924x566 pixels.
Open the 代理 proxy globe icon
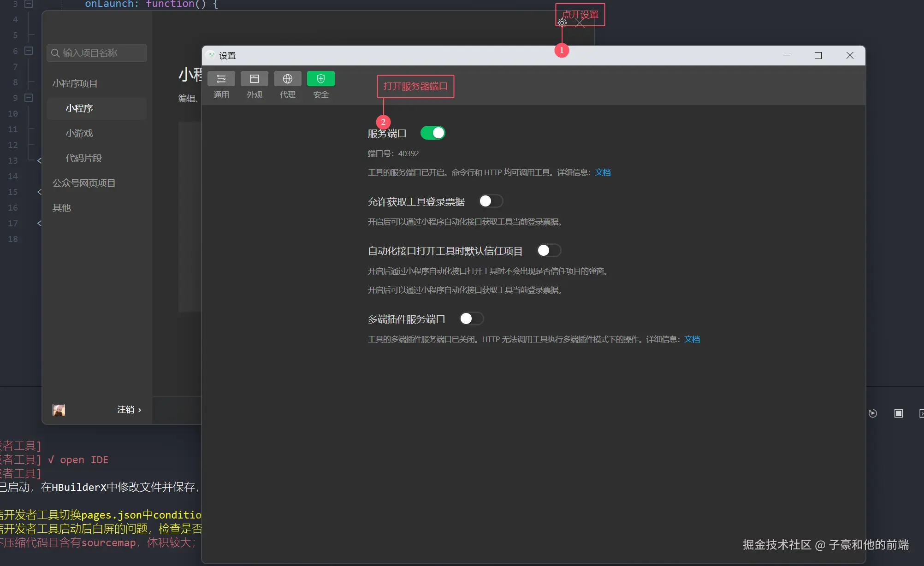point(288,79)
